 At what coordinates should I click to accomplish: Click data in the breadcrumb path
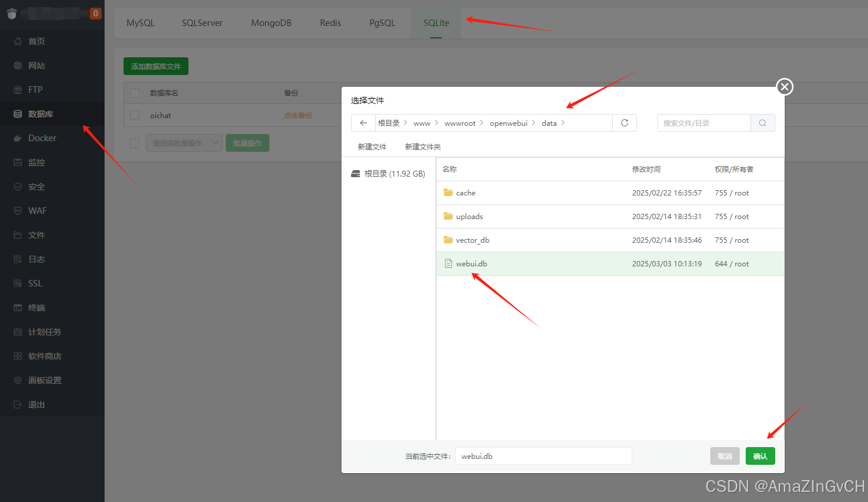[549, 123]
